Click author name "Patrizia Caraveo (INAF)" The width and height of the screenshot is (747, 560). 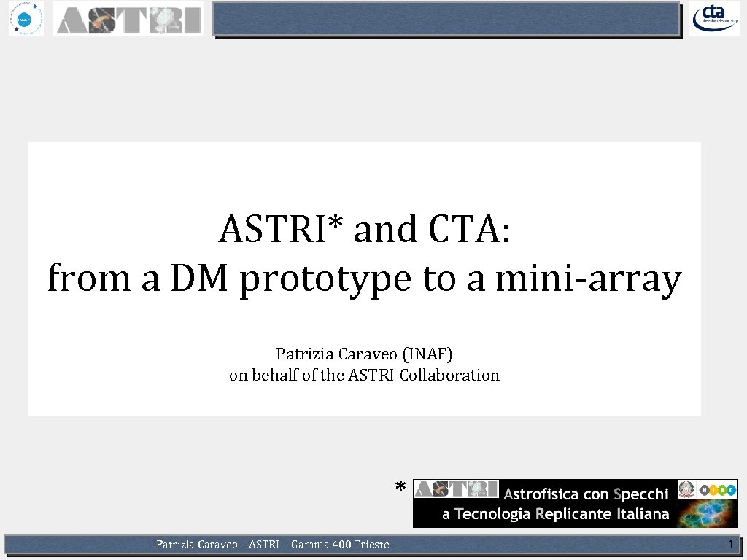point(365,354)
